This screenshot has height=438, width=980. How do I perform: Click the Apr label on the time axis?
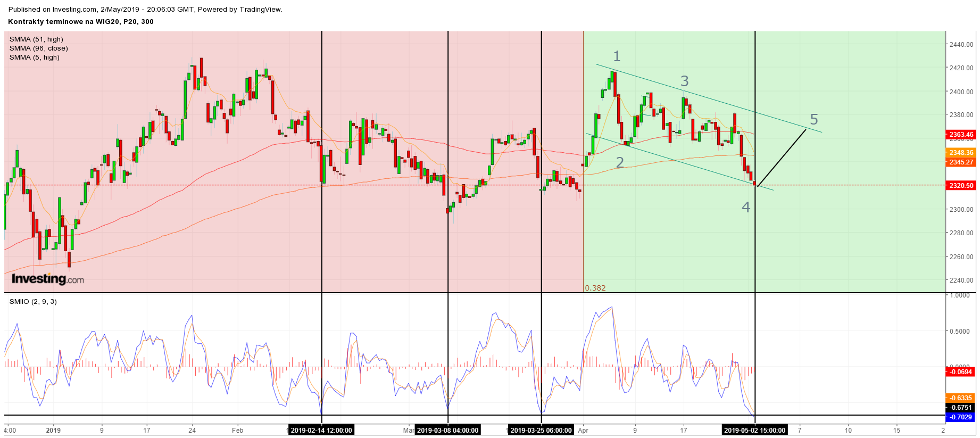(583, 430)
